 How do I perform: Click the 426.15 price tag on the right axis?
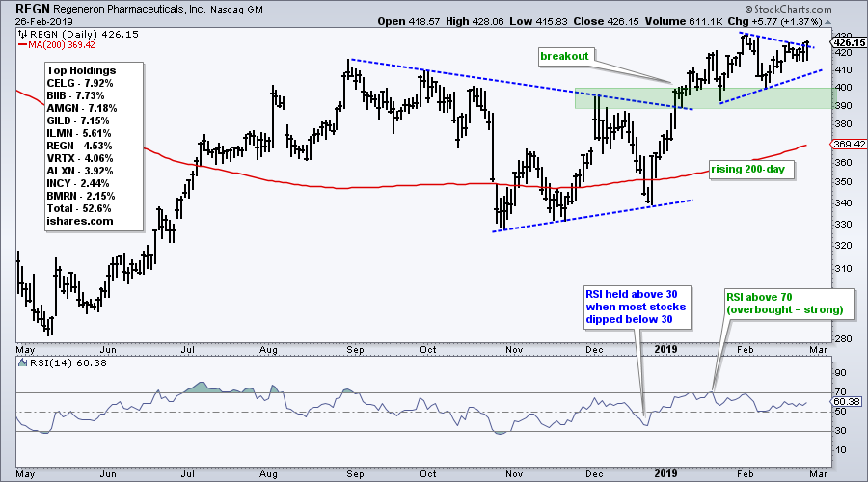[x=850, y=42]
